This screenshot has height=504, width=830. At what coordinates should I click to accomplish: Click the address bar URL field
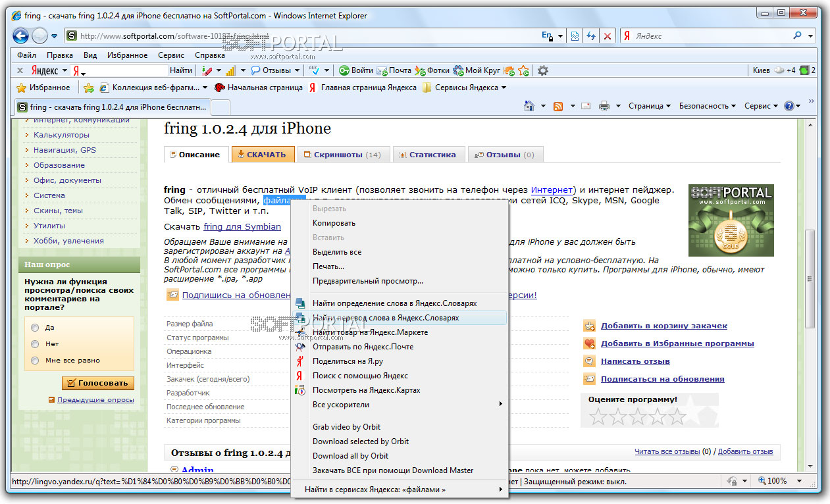tap(303, 36)
